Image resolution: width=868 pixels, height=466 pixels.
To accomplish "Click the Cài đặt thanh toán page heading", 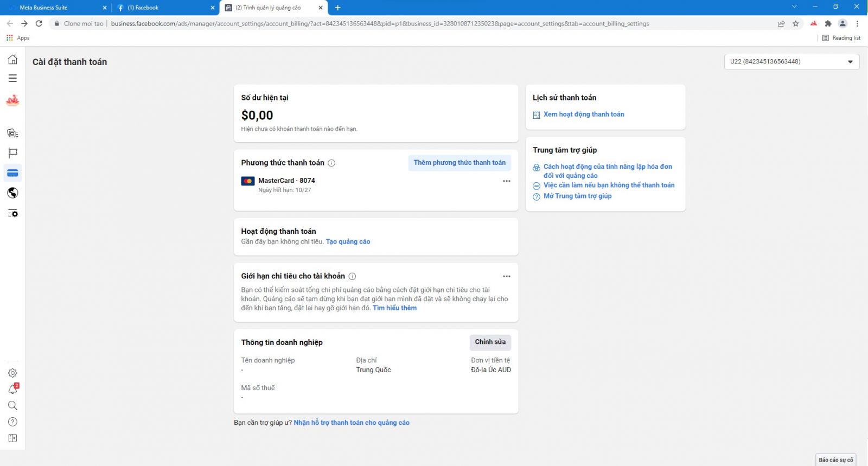I will (x=69, y=62).
